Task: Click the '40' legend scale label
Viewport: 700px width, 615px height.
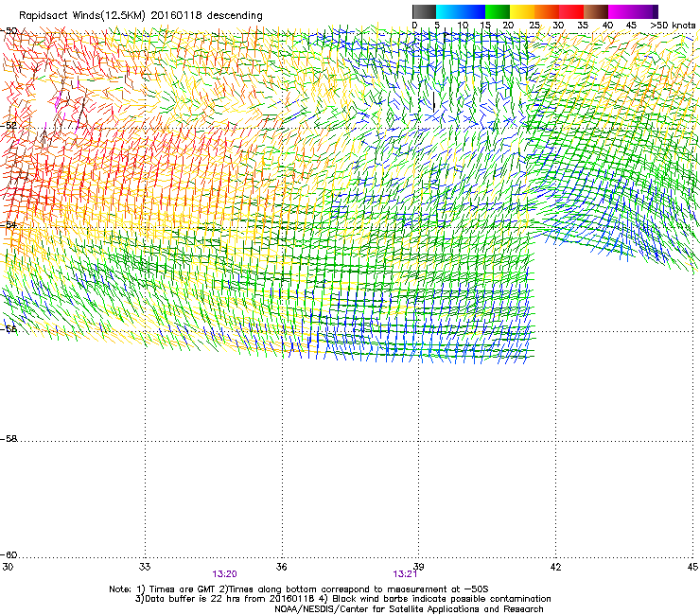Action: (x=607, y=26)
